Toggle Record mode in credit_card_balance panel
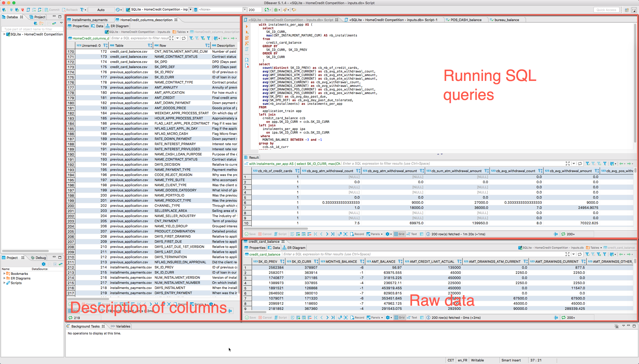Viewport: 639px width, 364px height. [x=357, y=318]
